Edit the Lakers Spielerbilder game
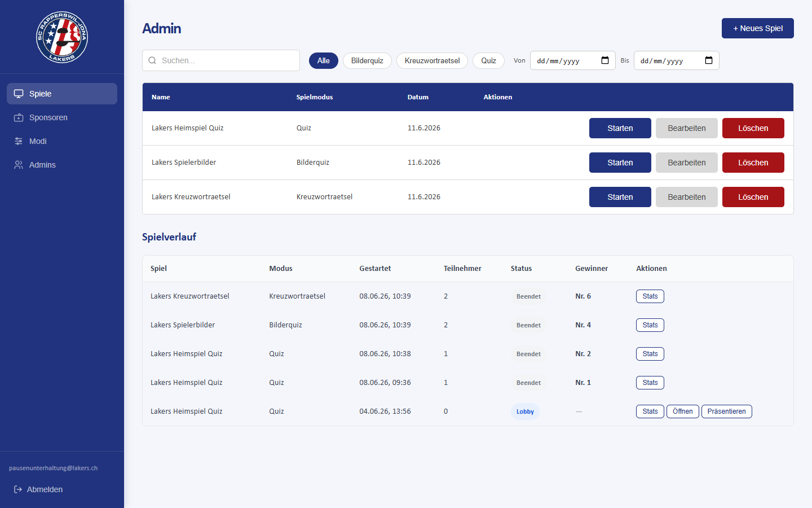This screenshot has width=812, height=508. [x=687, y=163]
